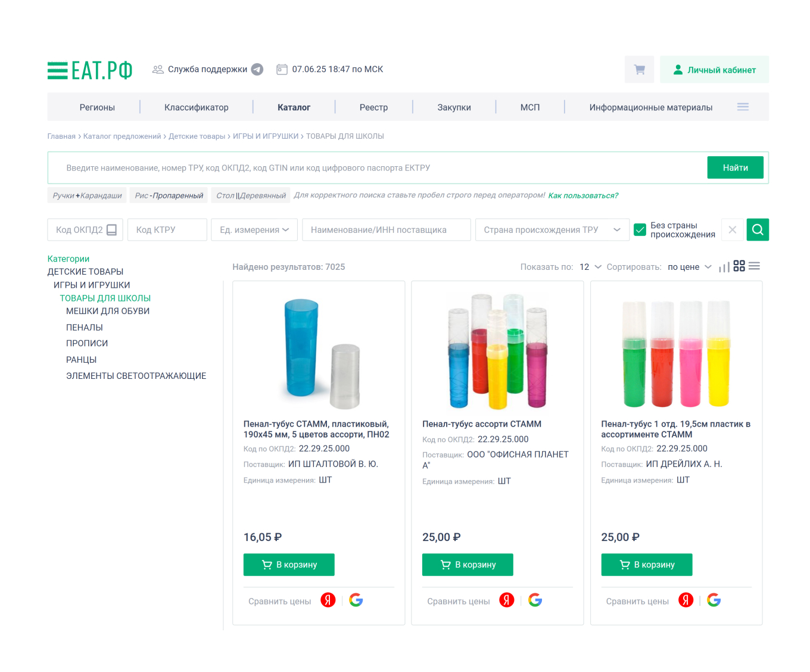Compare prices on Google for ИП ДРЕЙЛИХ product
Image resolution: width=810 pixels, height=672 pixels.
(714, 601)
